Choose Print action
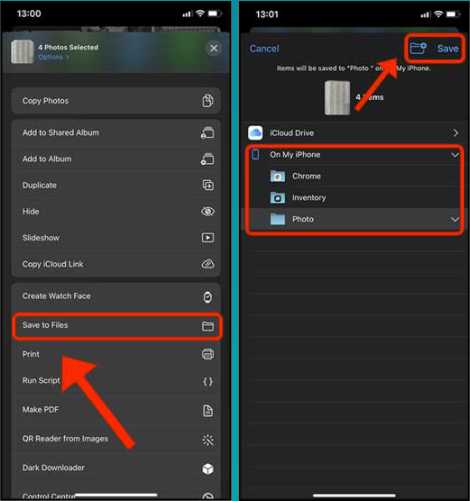The height and width of the screenshot is (501, 470). pos(116,354)
